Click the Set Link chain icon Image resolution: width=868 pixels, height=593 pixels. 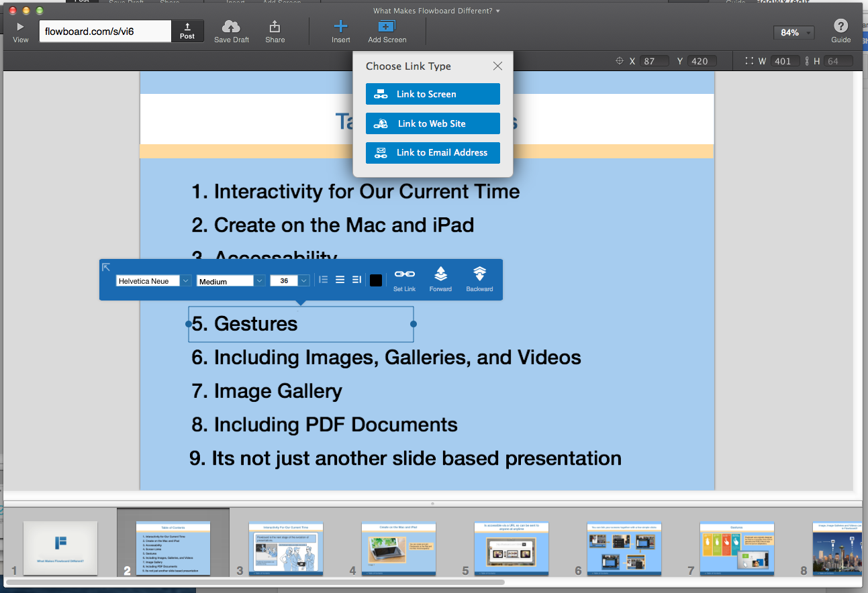404,274
